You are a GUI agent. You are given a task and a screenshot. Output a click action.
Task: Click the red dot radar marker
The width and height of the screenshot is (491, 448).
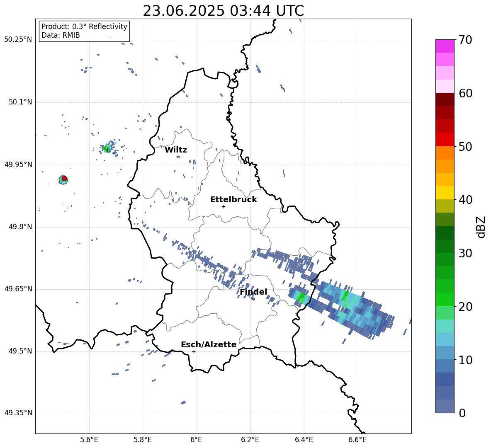click(64, 179)
